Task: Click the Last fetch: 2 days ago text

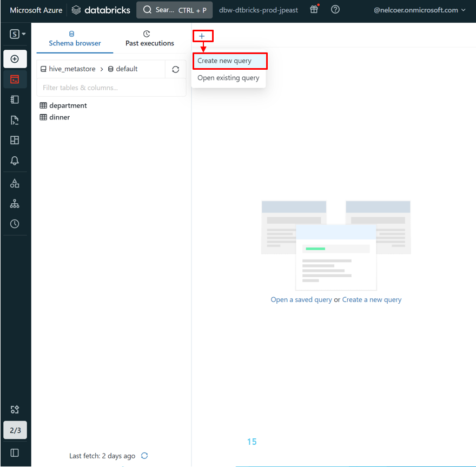Action: tap(102, 456)
